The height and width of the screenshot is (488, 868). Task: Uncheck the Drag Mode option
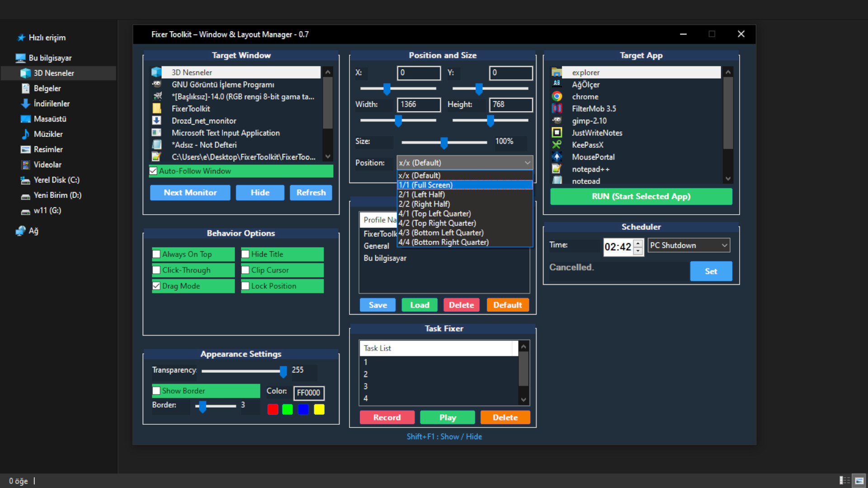[x=156, y=286]
